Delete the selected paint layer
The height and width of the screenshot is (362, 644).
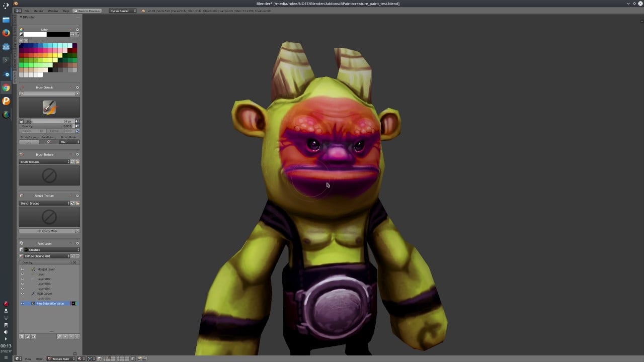point(77,336)
